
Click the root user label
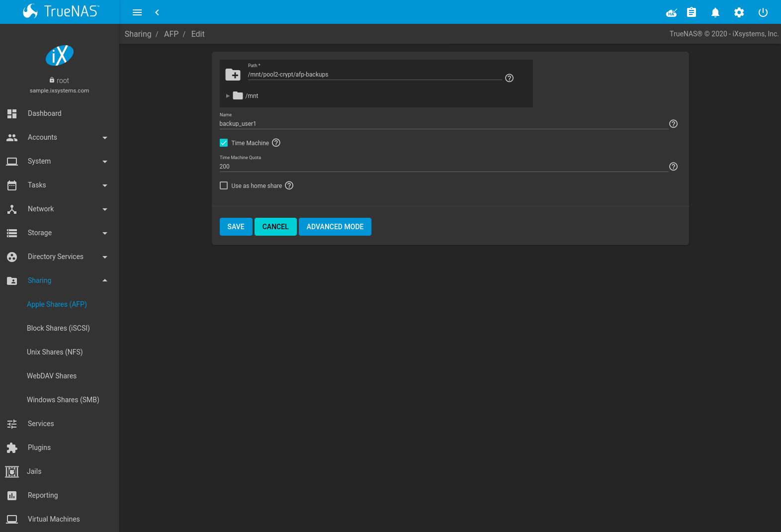pyautogui.click(x=63, y=81)
